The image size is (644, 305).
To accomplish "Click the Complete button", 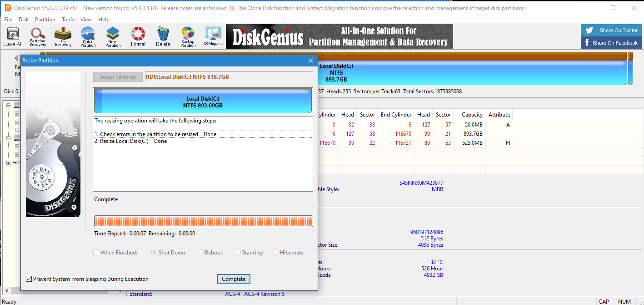I will tap(234, 279).
